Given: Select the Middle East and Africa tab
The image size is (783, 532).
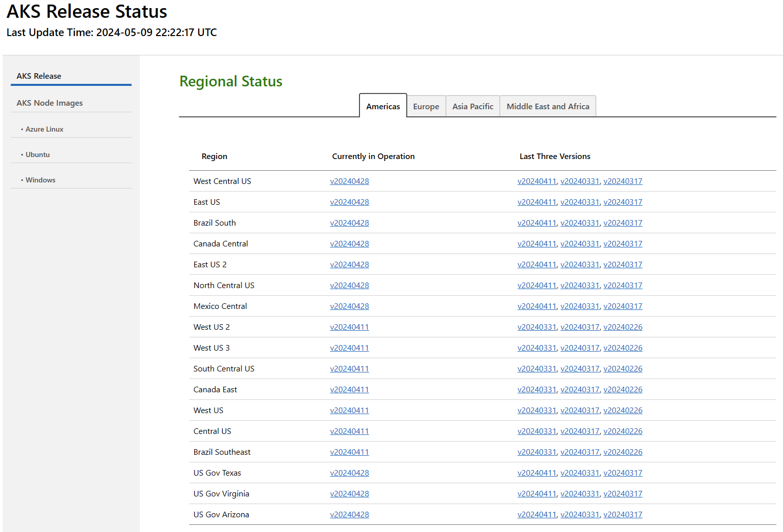Looking at the screenshot, I should (548, 106).
